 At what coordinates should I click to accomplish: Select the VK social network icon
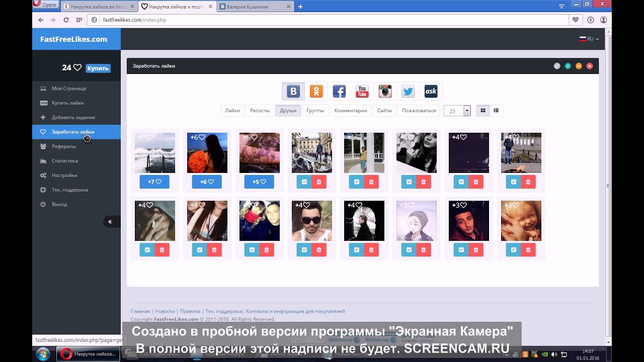click(x=293, y=92)
